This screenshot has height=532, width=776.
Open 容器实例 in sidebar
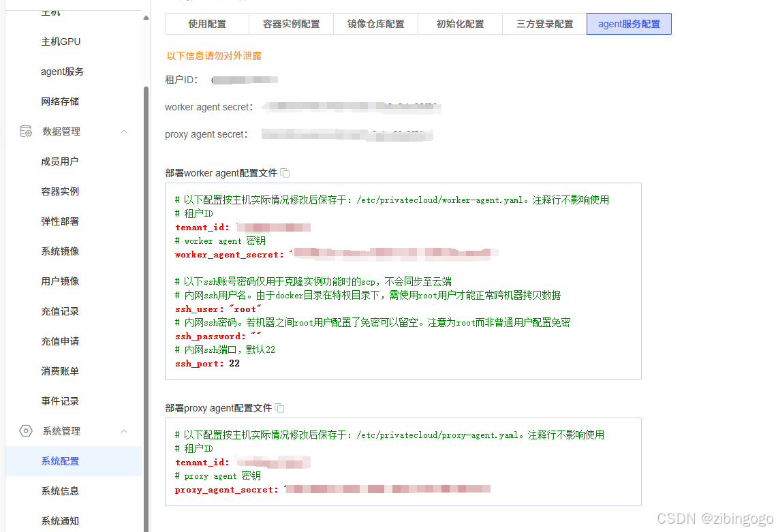click(x=60, y=191)
